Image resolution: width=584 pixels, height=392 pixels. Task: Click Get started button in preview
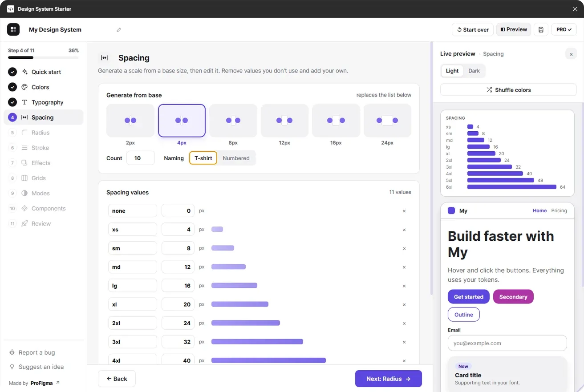point(469,297)
